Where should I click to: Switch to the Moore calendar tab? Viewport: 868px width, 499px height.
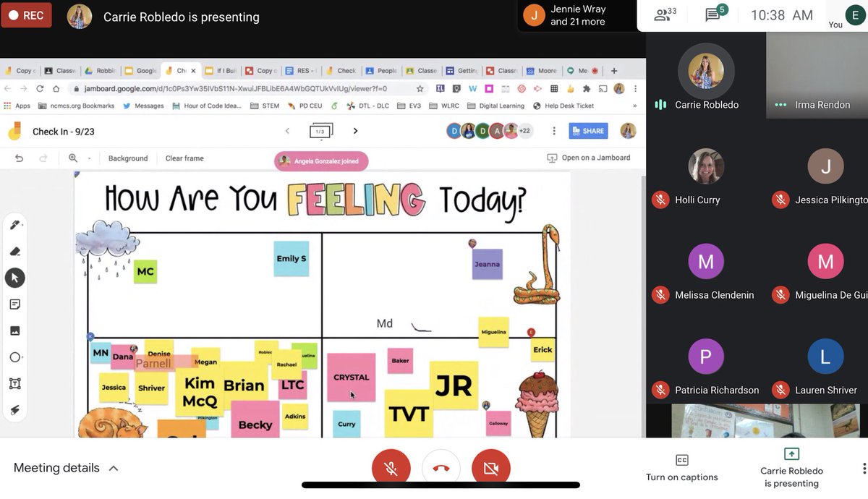coord(542,71)
